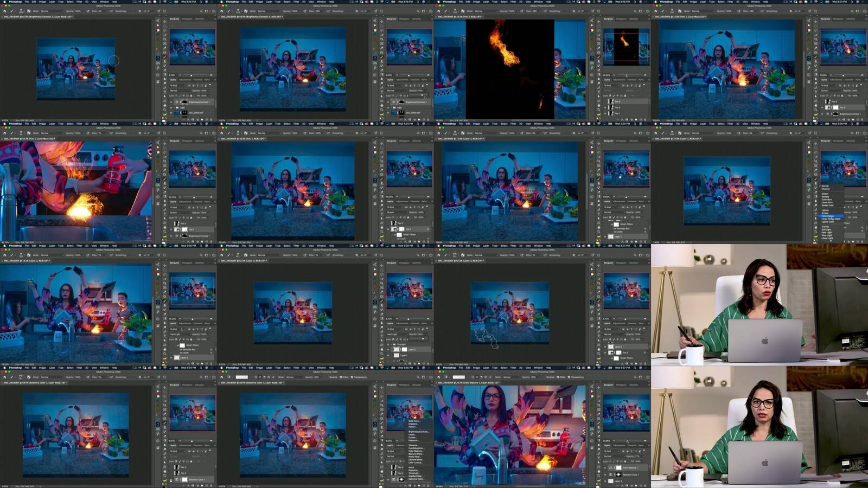This screenshot has width=868, height=488.
Task: Choose Solid Color in the open adjustment-layer menu
Action: tap(414, 421)
